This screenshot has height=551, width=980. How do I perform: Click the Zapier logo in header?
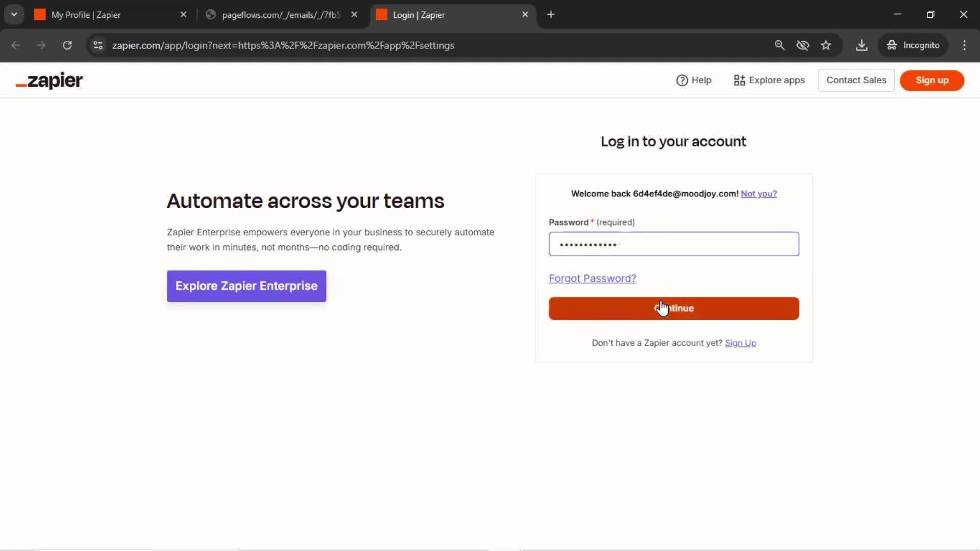[x=50, y=81]
